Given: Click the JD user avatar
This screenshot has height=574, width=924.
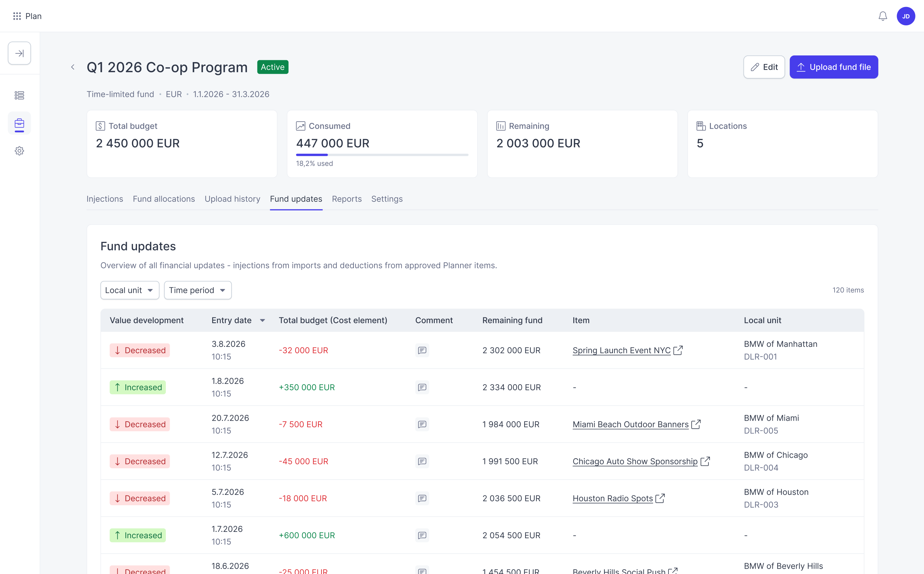Looking at the screenshot, I should (906, 16).
